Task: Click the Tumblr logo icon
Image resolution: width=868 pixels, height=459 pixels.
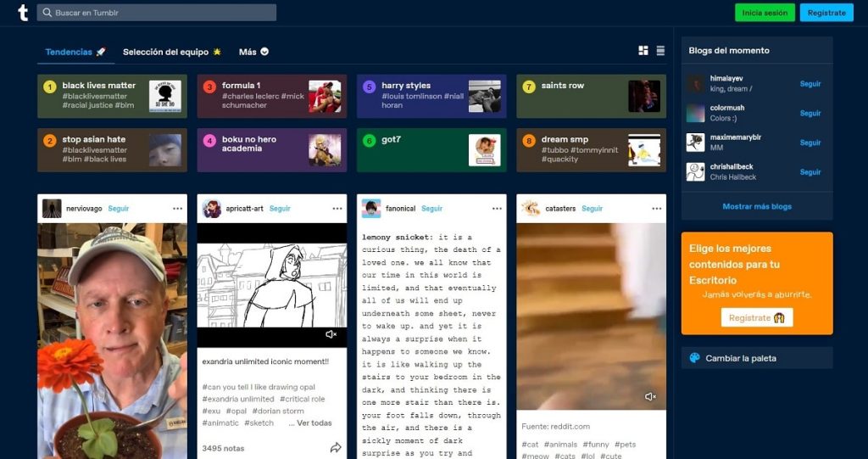Action: pos(22,13)
